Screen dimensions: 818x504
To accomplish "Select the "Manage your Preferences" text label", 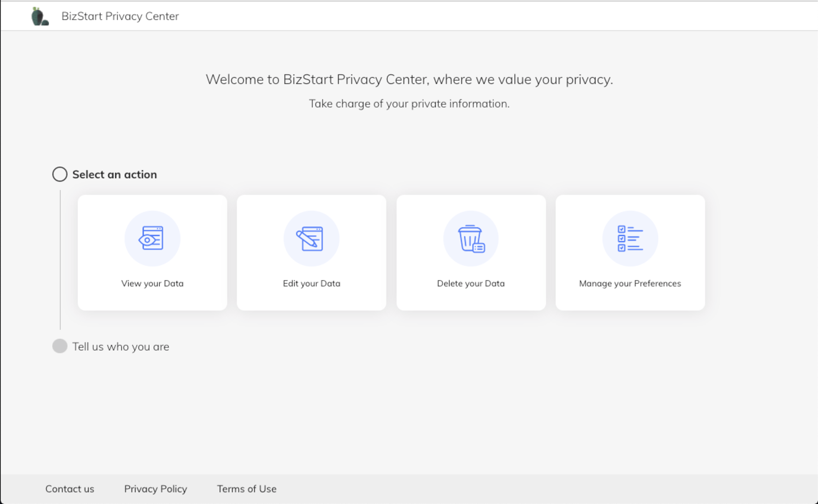I will pos(630,284).
